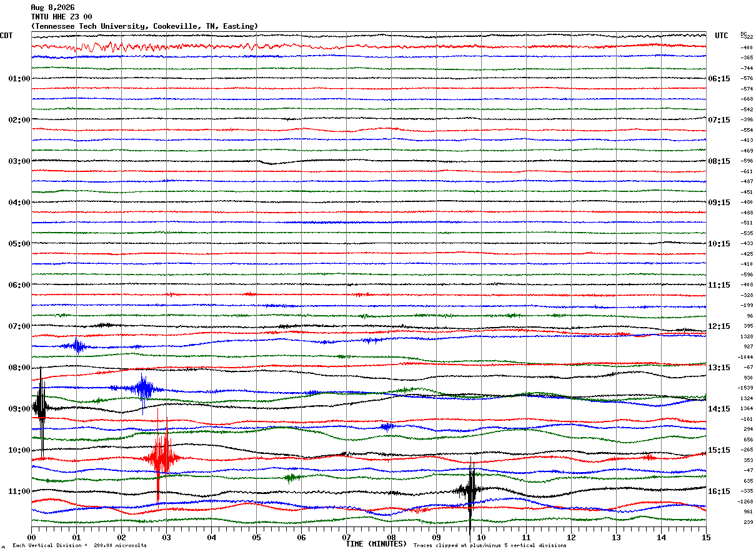This screenshot has width=756, height=554.
Task: Select the 05:00 CDT time label
Action: [x=19, y=244]
